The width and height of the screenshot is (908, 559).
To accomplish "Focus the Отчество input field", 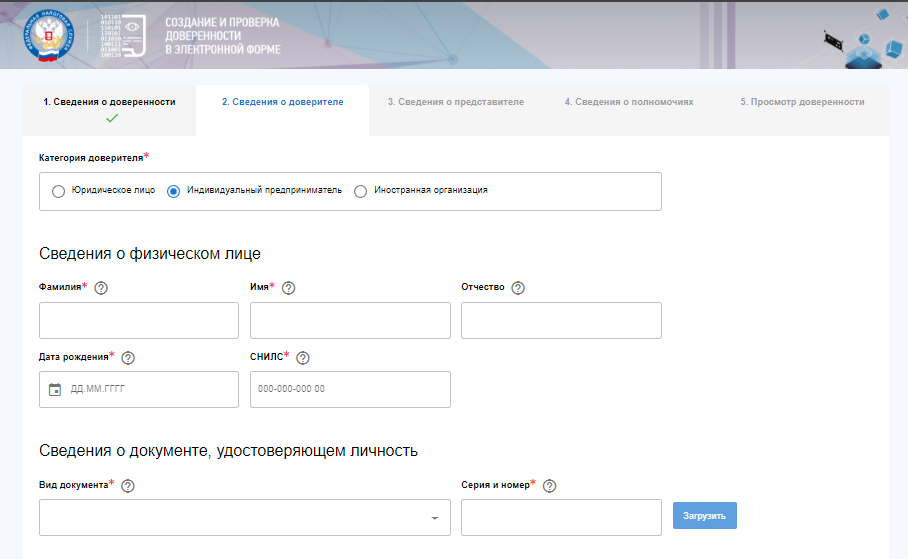I will [561, 320].
